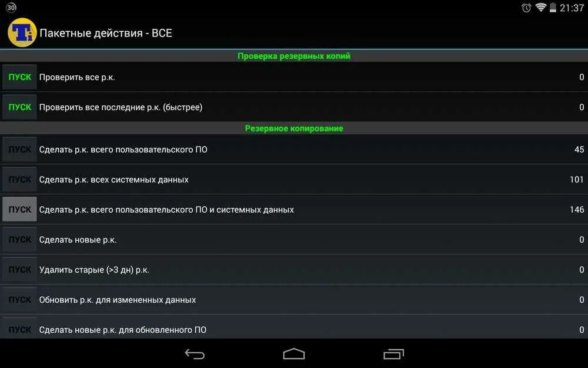
Task: Tap the circled 30 notification icon
Action: click(11, 8)
